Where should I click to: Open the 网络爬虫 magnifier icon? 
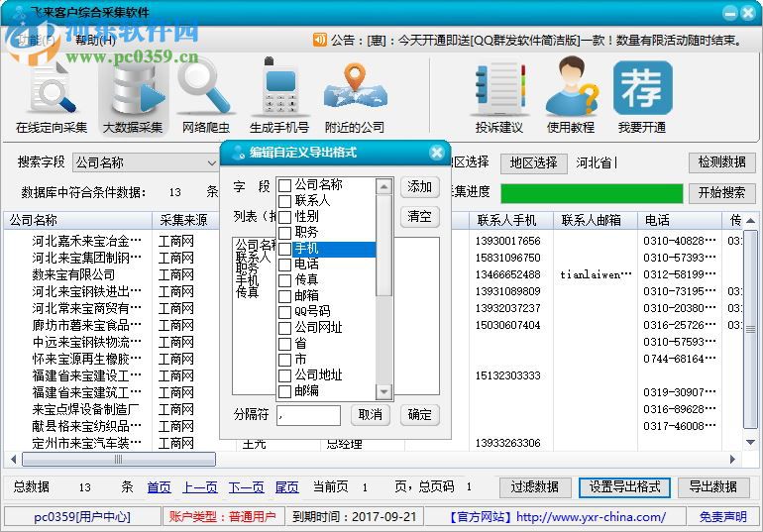[x=205, y=93]
